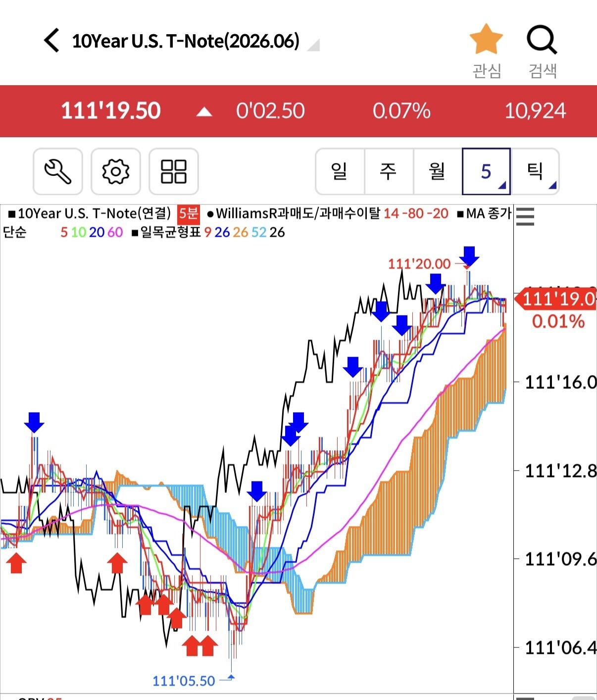The width and height of the screenshot is (597, 700).
Task: Open the gear chart settings button
Action: 116,171
